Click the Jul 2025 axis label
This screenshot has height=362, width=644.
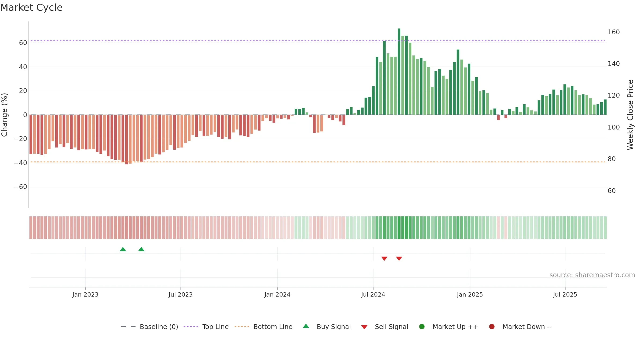[565, 294]
